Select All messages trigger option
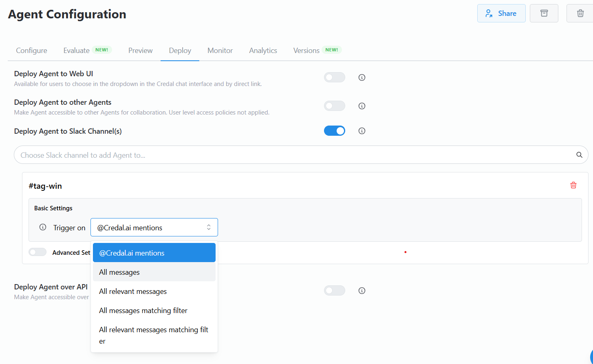This screenshot has height=364, width=593. pos(119,272)
